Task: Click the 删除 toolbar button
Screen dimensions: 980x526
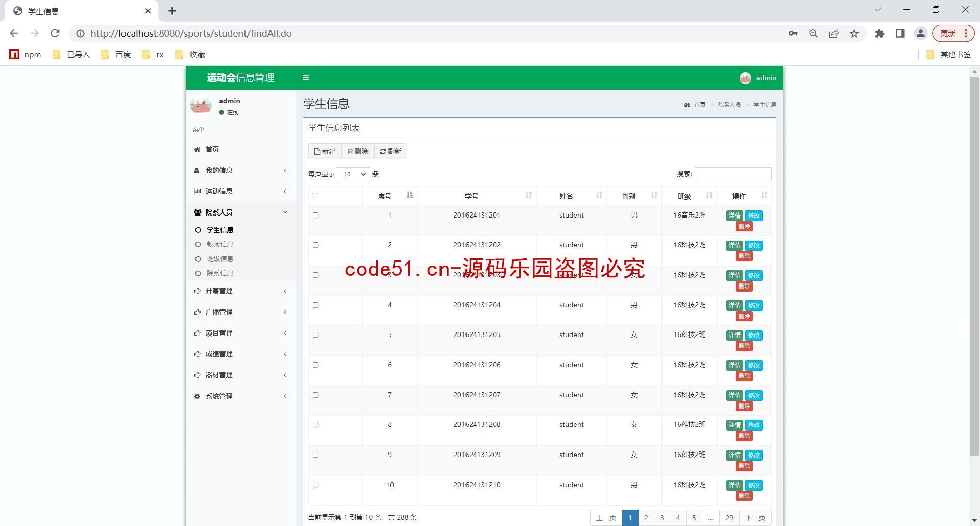Action: tap(358, 151)
